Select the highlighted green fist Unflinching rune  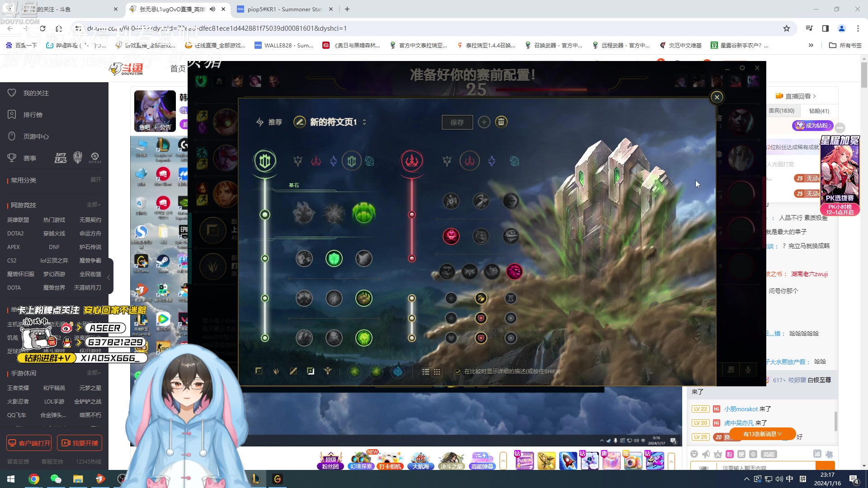363,338
